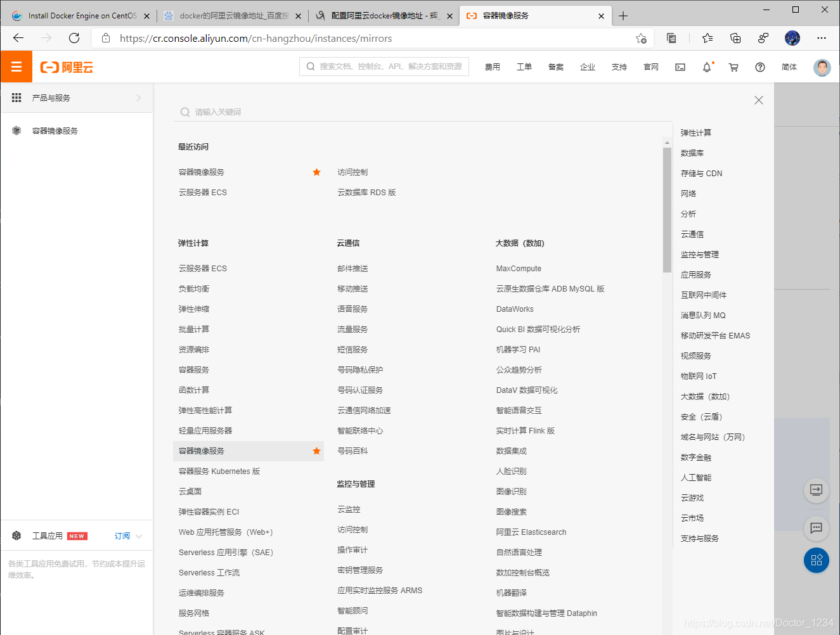Open 工单 in top navigation
The width and height of the screenshot is (840, 635).
(x=524, y=67)
